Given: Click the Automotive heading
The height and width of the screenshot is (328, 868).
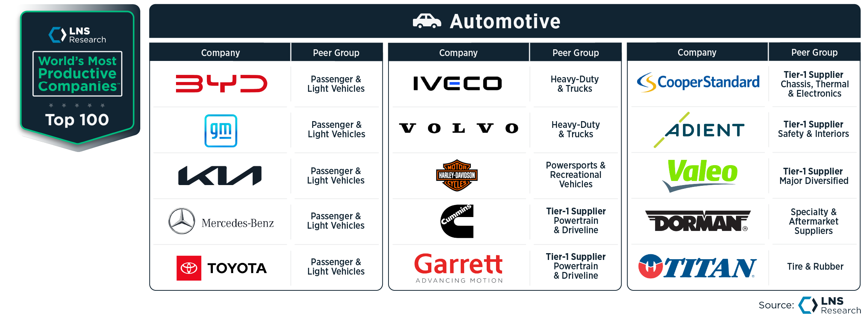Looking at the screenshot, I should click(x=505, y=21).
